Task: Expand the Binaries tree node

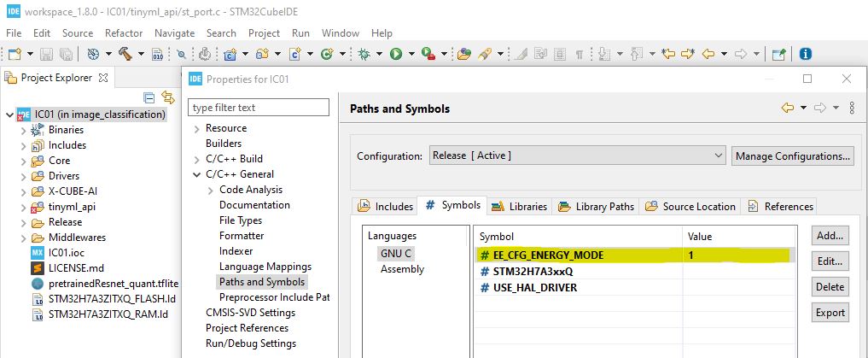Action: (23, 131)
